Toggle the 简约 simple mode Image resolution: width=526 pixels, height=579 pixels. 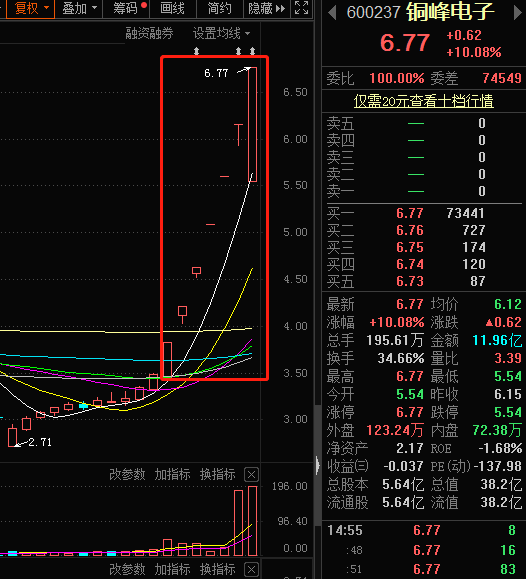point(220,8)
